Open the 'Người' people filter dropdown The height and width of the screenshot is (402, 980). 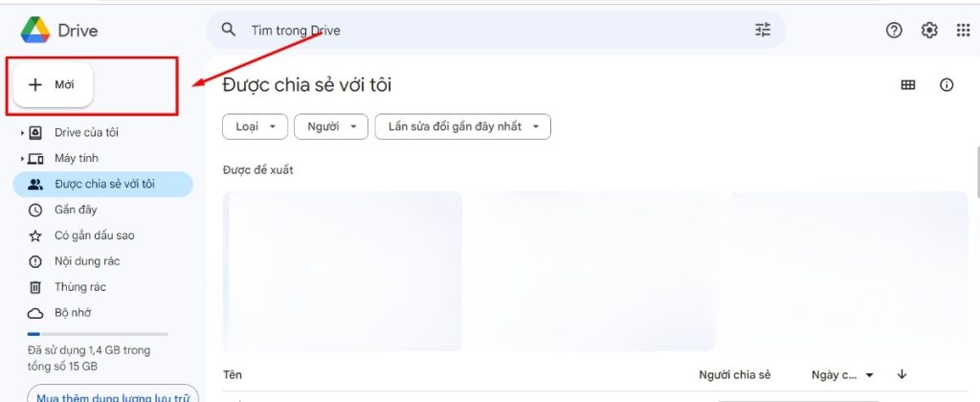[331, 126]
